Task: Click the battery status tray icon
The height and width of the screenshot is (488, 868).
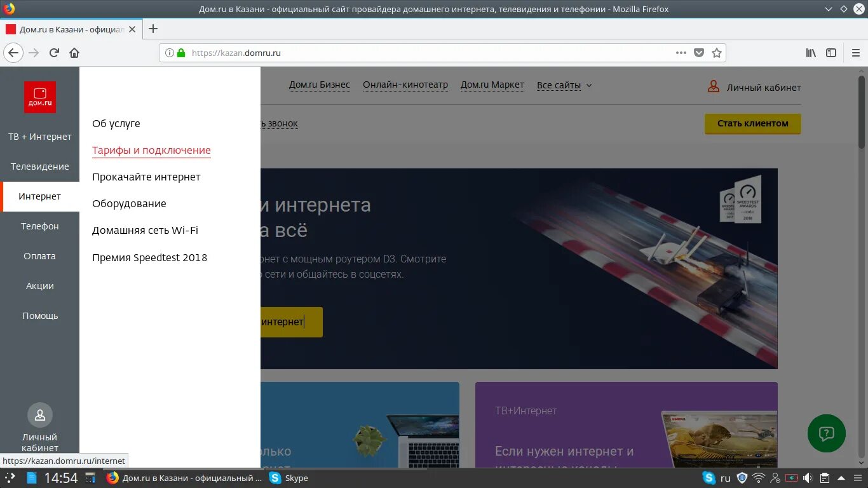Action: [x=792, y=478]
